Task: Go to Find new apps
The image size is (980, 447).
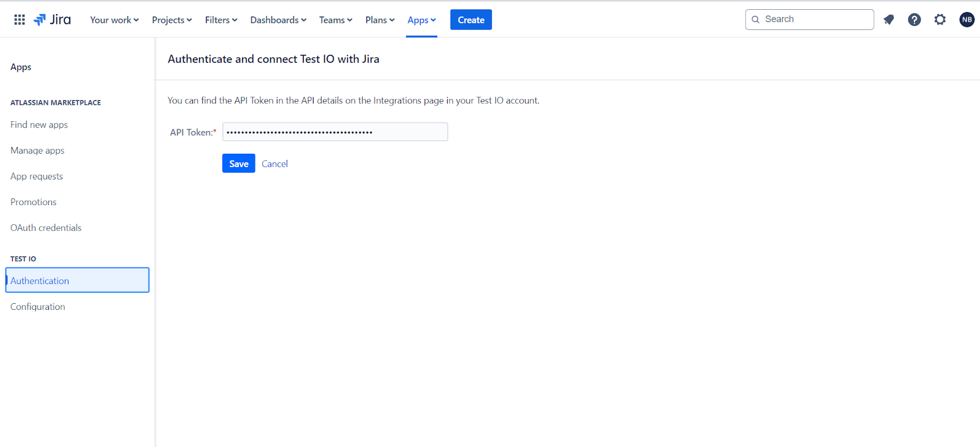Action: coord(39,124)
